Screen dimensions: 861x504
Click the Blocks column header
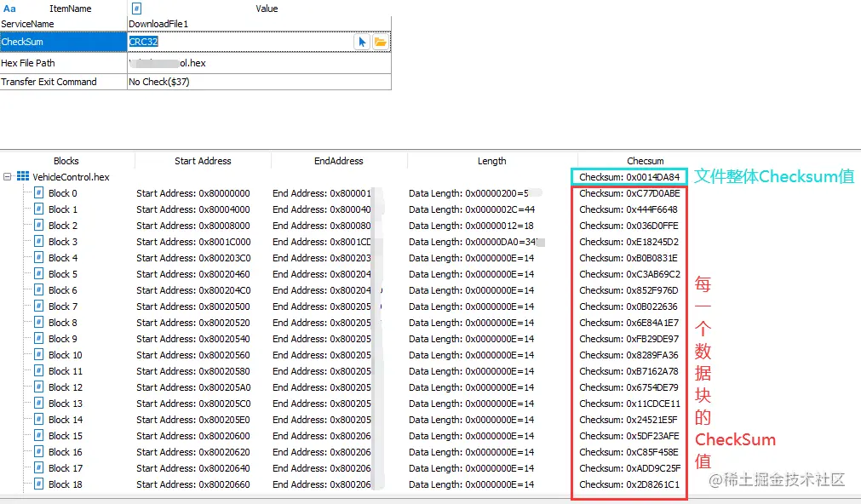tap(66, 161)
